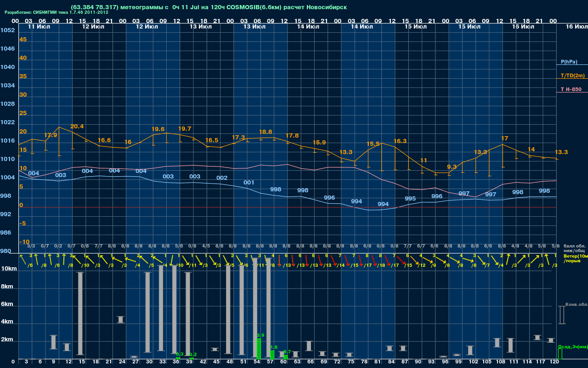Select the 1010 pressure axis label
588x368 pixels.
(x=7, y=159)
